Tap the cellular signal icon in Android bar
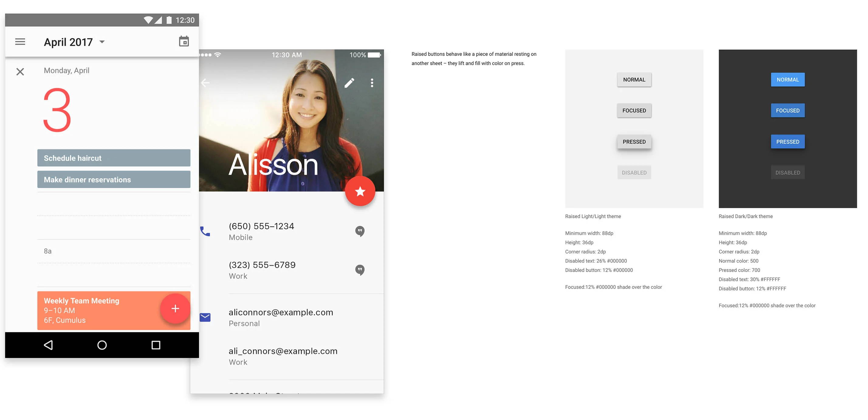 point(158,20)
